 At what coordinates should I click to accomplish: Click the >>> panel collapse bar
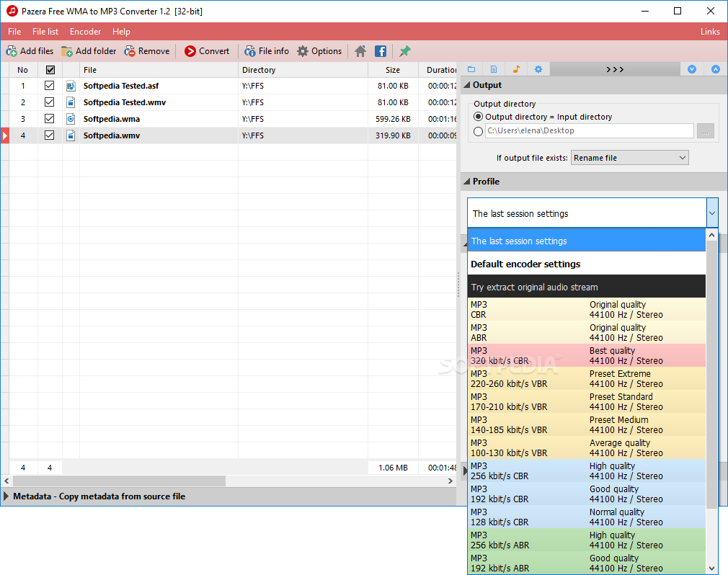[615, 69]
